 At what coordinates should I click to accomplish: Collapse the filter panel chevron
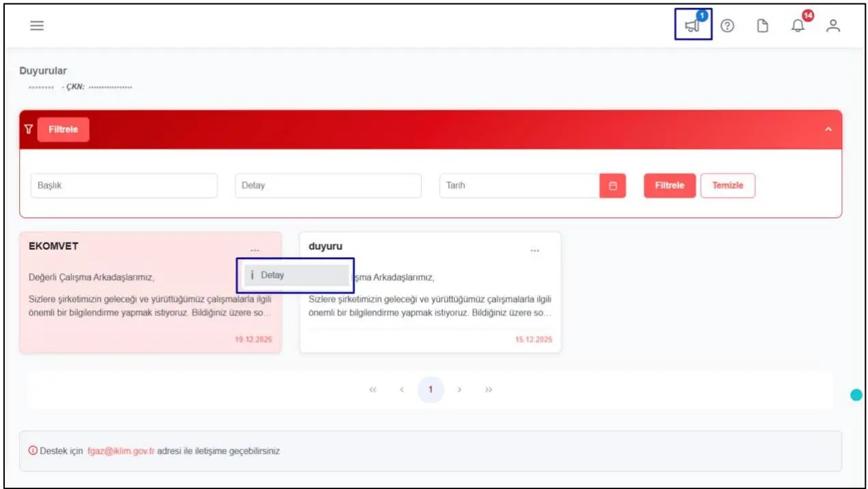[x=828, y=130]
